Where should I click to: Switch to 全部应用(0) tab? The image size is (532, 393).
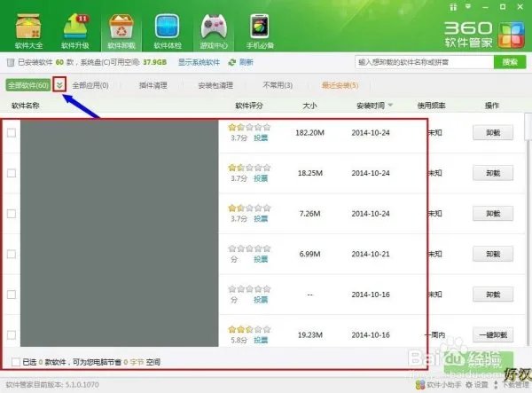click(x=90, y=85)
